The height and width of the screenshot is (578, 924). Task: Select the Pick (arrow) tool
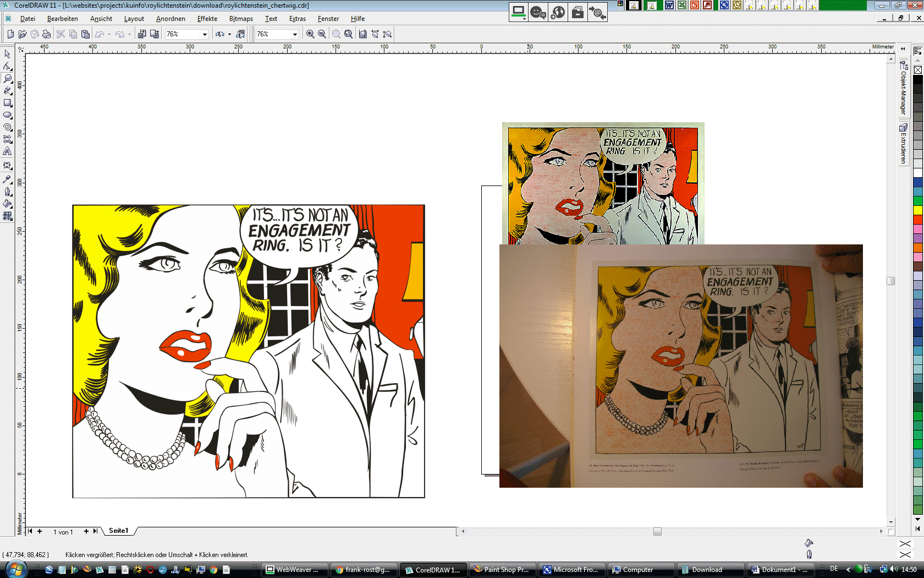pyautogui.click(x=7, y=54)
